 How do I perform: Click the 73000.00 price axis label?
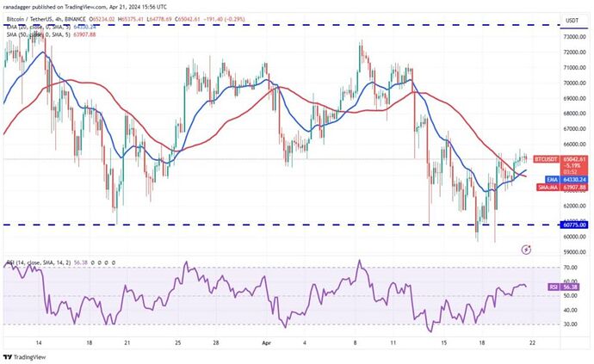coord(574,37)
